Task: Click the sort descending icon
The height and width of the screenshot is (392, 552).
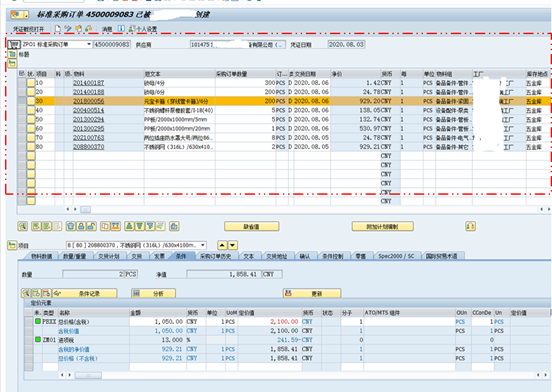Action: [139, 226]
